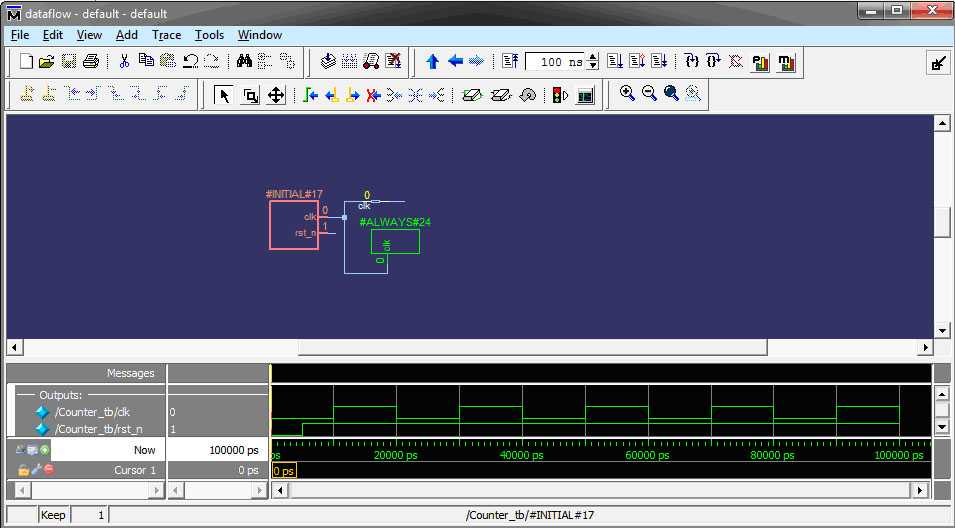
Task: Click the red remove cursor icon
Action: coord(48,470)
